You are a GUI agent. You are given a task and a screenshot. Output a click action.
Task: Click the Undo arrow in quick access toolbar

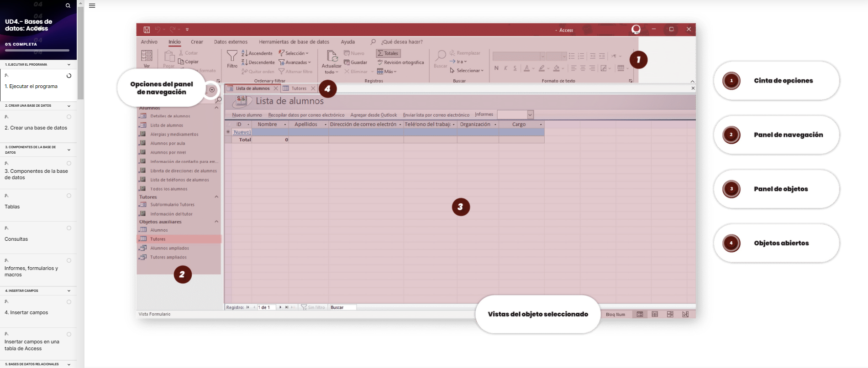tap(158, 30)
